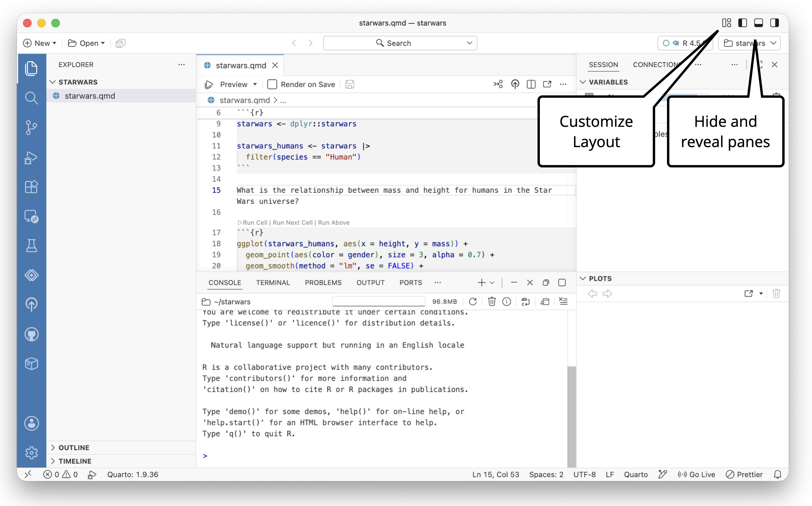Open the Testing flask view
The image size is (812, 506).
(x=31, y=246)
